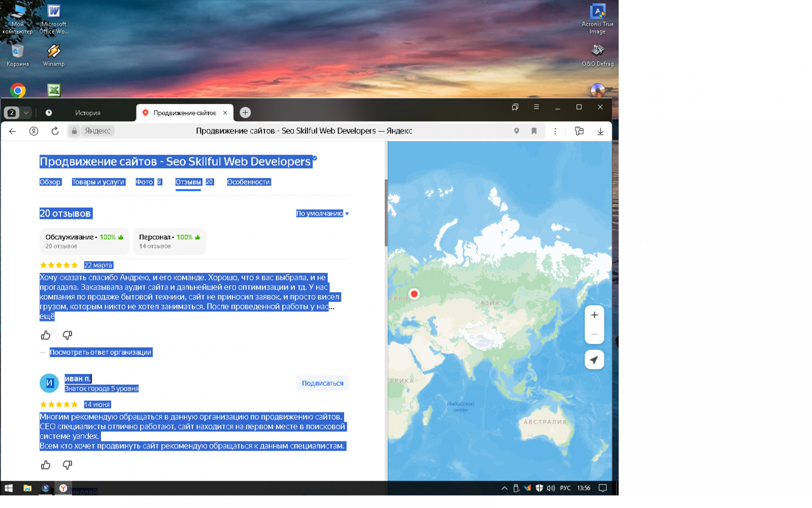Click the РУС language indicator
The image size is (812, 508).
tap(565, 488)
